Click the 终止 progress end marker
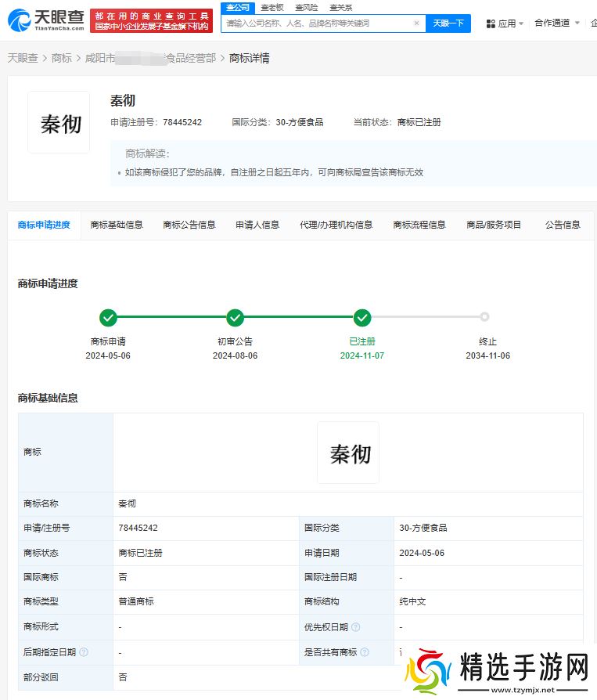597x700 pixels. point(484,317)
